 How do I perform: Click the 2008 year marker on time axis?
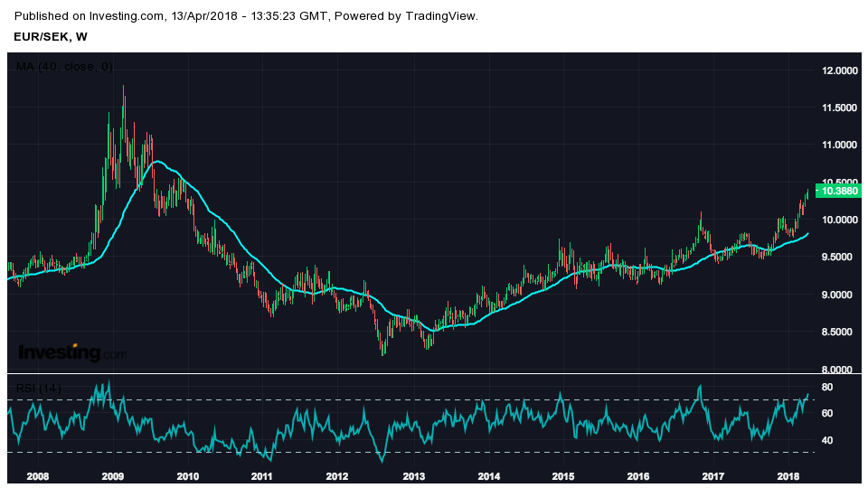click(38, 475)
